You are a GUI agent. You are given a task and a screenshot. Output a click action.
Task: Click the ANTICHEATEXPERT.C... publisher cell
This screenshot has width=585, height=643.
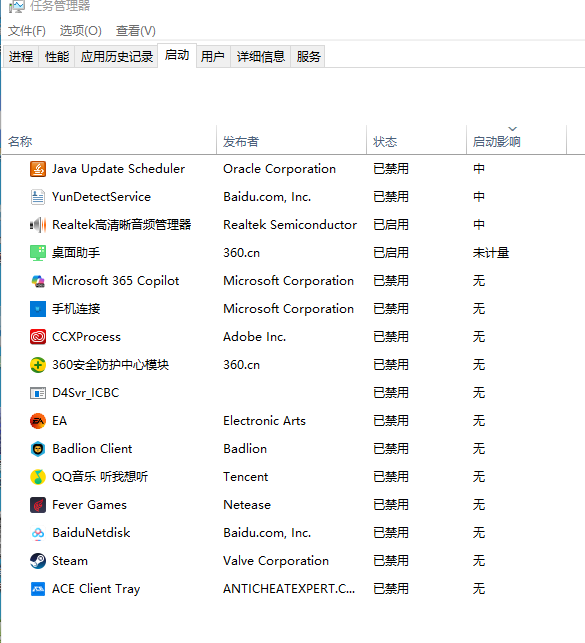pos(289,589)
